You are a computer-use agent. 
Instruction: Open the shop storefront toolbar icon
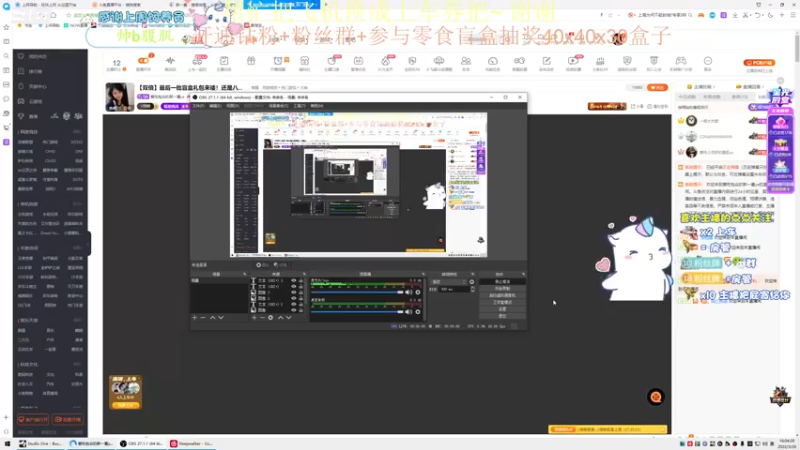(x=305, y=63)
